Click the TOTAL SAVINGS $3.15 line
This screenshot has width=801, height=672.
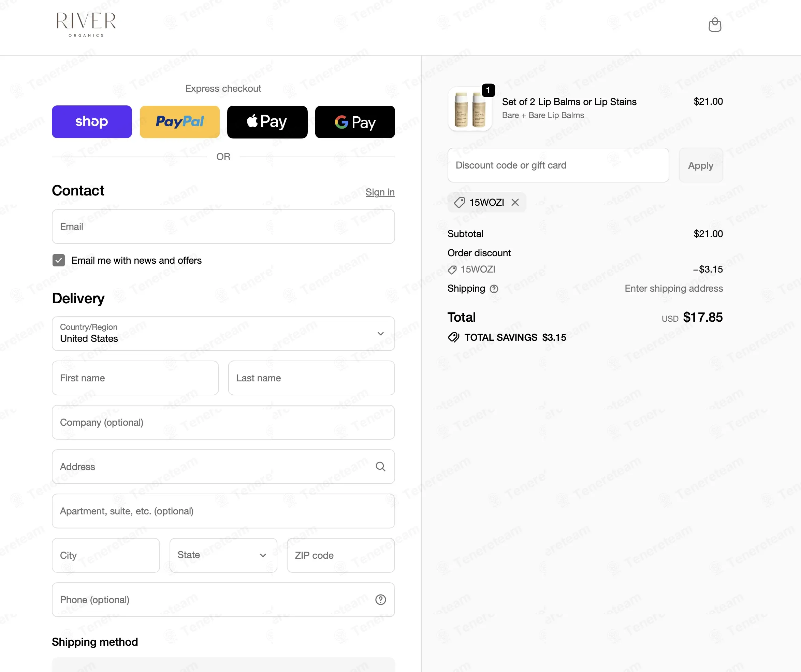(507, 337)
